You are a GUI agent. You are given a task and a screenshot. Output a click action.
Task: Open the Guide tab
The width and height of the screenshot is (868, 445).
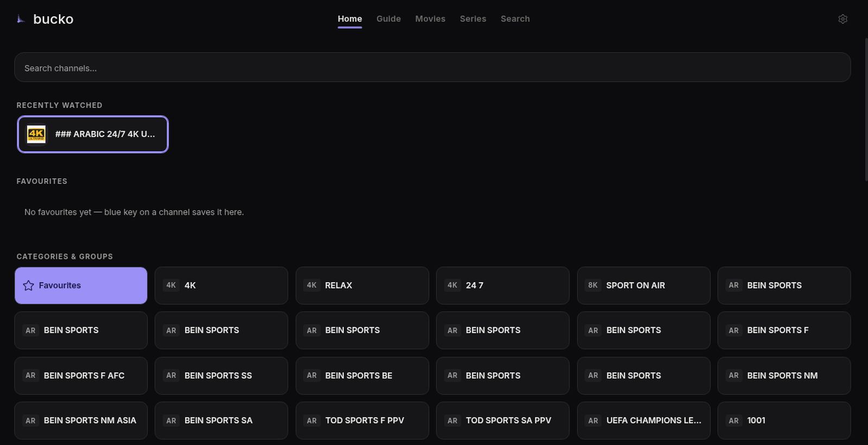click(388, 19)
